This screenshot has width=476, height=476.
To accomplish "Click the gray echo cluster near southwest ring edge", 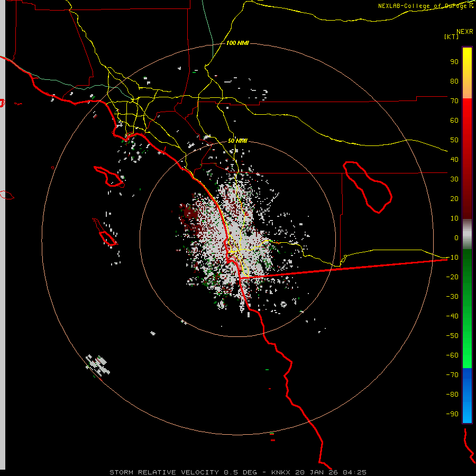I will (x=98, y=364).
